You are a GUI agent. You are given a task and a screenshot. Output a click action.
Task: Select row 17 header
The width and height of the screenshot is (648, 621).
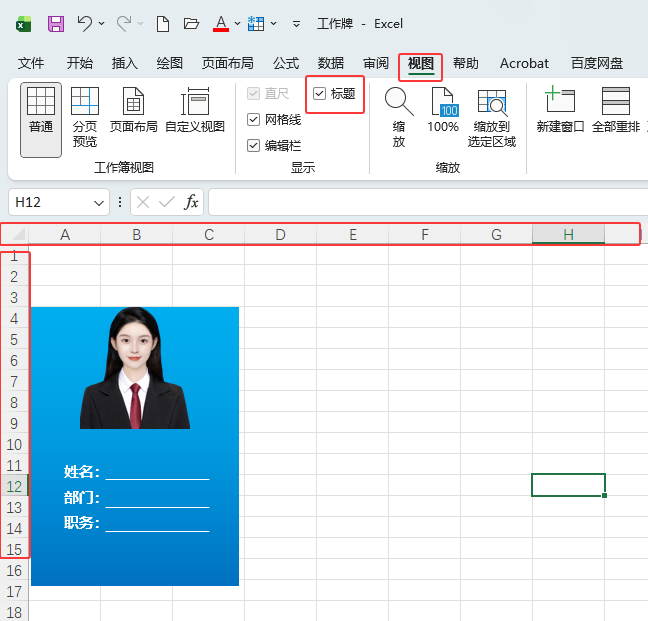click(x=14, y=591)
